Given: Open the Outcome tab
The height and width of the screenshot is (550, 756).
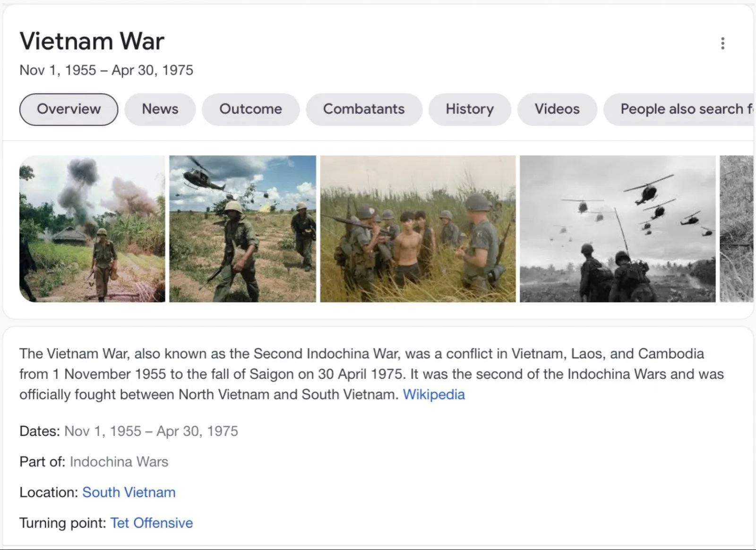Looking at the screenshot, I should coord(250,109).
